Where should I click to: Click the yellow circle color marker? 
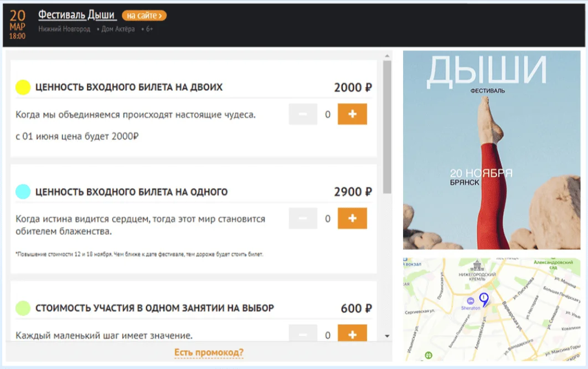(x=23, y=87)
